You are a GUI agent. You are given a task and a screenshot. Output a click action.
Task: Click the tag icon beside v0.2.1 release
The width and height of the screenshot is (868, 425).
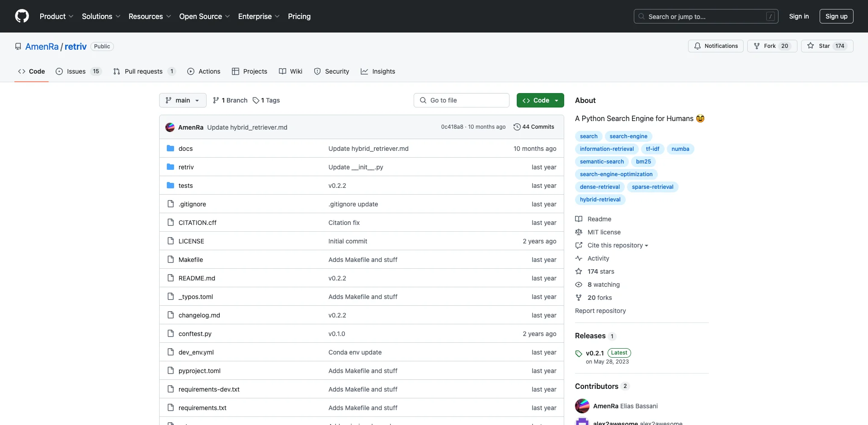tap(579, 354)
